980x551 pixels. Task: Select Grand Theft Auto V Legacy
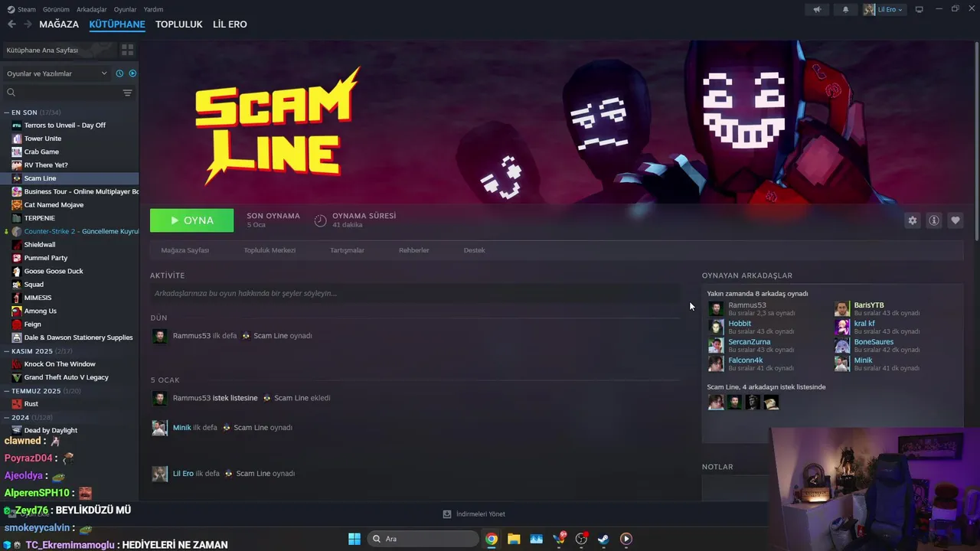click(x=66, y=377)
